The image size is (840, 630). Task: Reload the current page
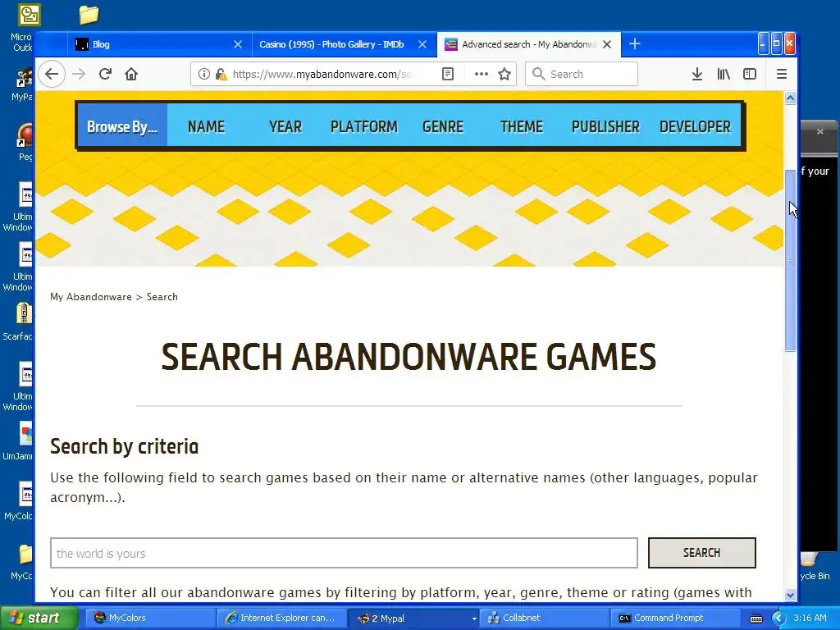(105, 74)
